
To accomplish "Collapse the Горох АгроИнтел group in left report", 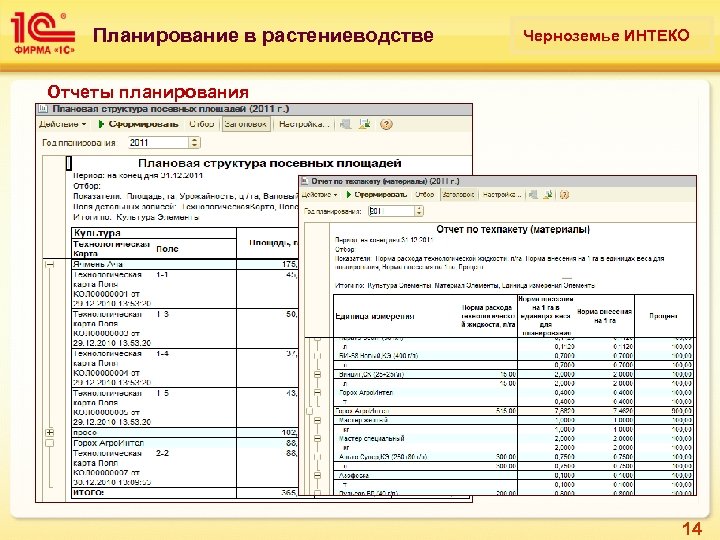I will [50, 443].
